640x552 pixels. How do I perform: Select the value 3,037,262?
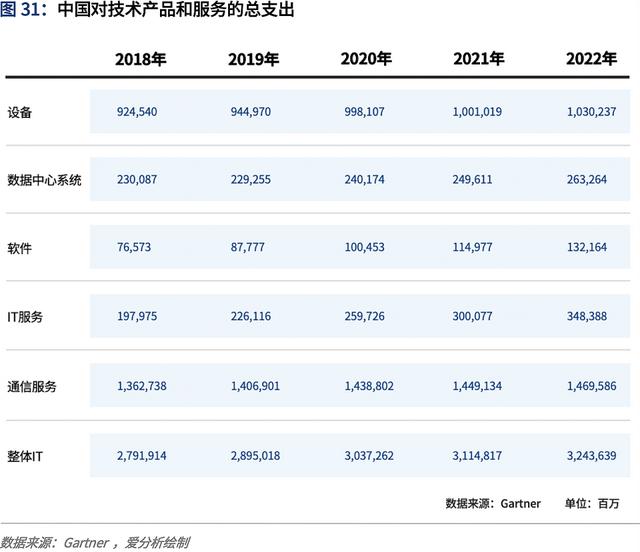(369, 456)
